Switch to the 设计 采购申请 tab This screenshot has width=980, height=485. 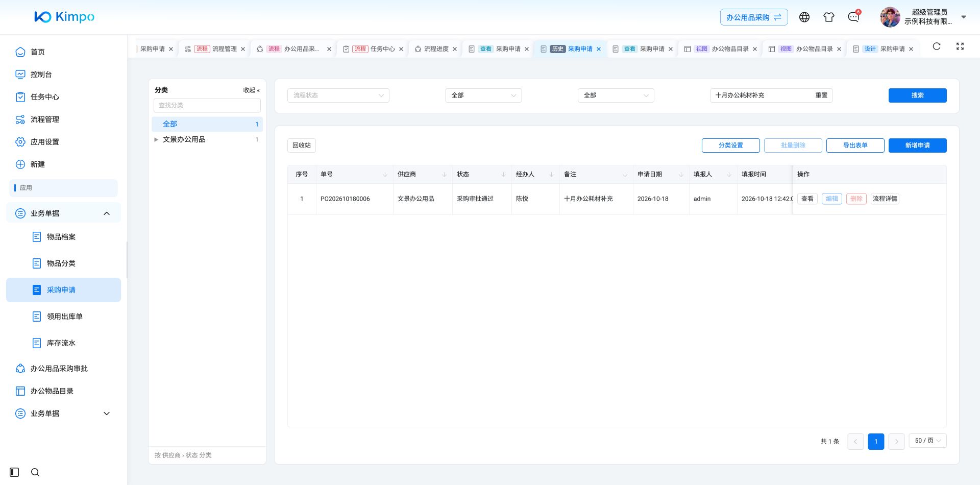pos(884,49)
